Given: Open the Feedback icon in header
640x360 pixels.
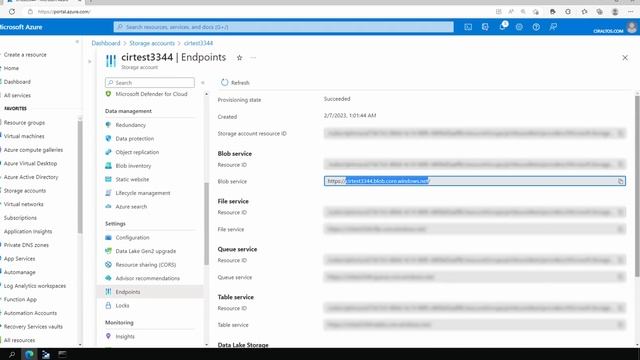Looking at the screenshot, I should coord(553,27).
